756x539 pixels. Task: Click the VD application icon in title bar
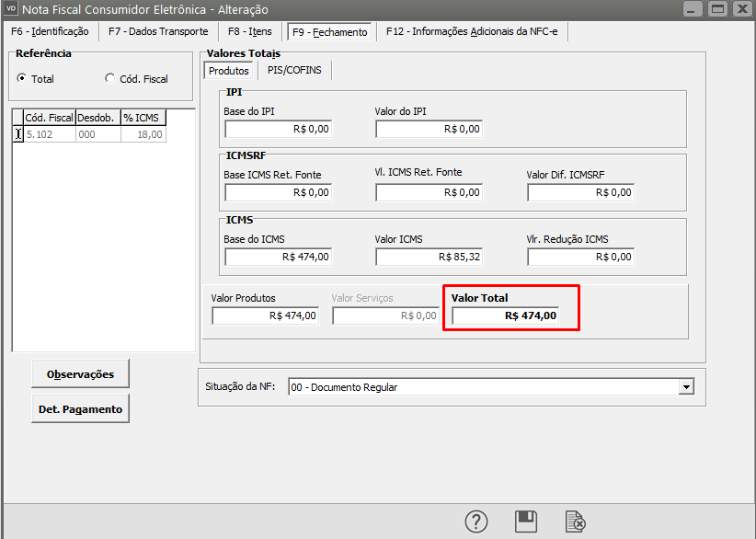12,9
